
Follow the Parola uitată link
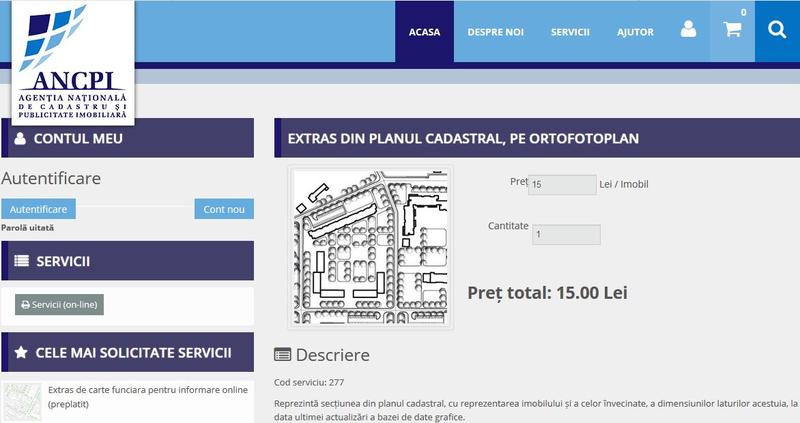coord(27,228)
